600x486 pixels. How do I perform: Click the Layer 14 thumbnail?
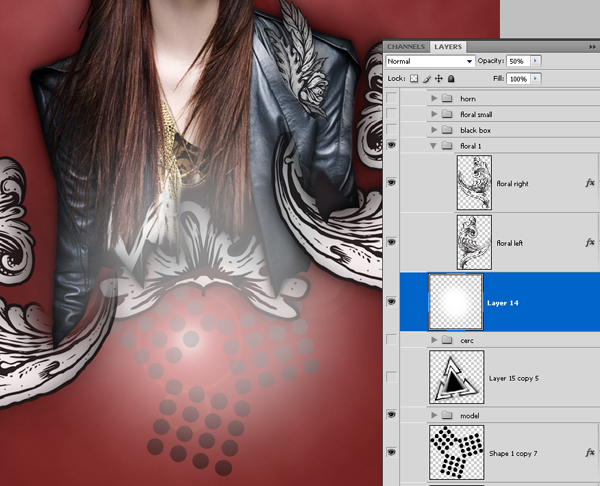456,302
